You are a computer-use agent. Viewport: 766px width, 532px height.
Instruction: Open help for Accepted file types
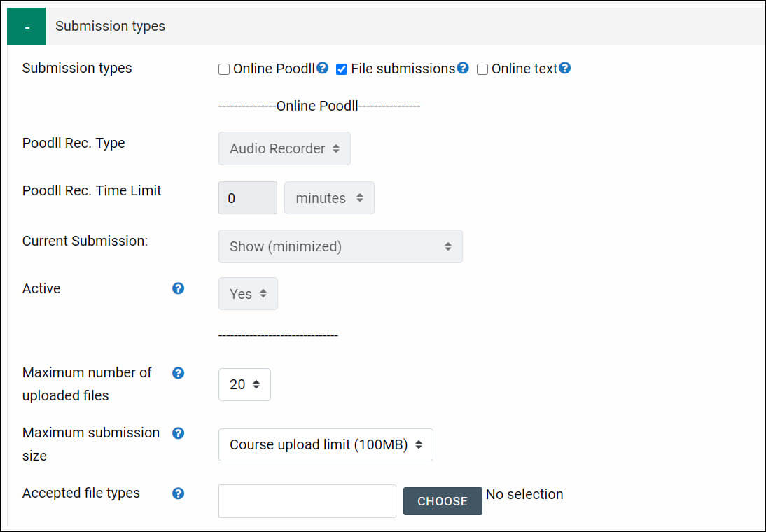(179, 493)
